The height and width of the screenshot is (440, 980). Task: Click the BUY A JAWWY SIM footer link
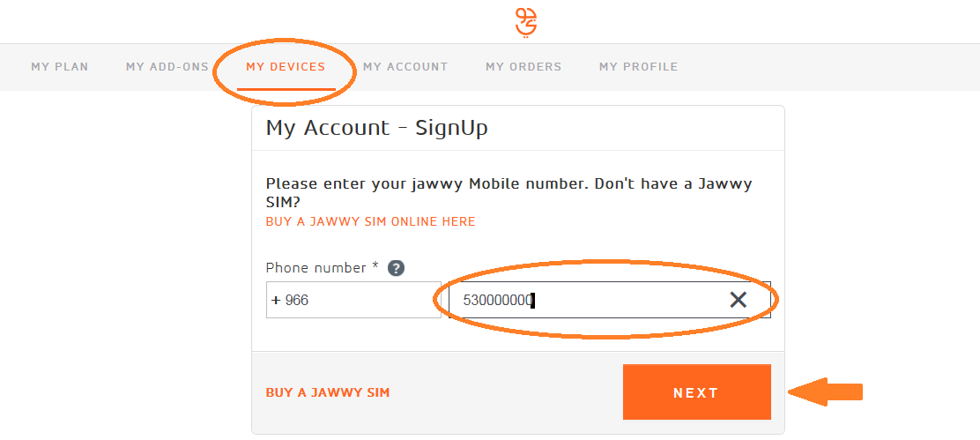coord(328,393)
